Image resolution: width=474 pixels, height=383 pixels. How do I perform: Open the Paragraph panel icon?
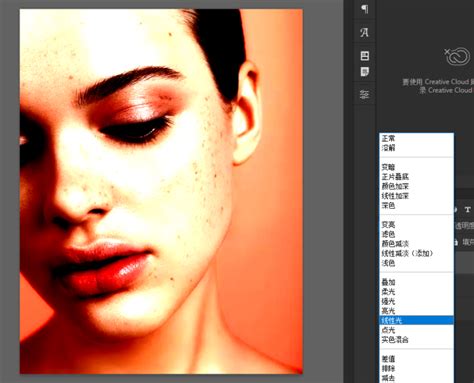click(x=365, y=9)
